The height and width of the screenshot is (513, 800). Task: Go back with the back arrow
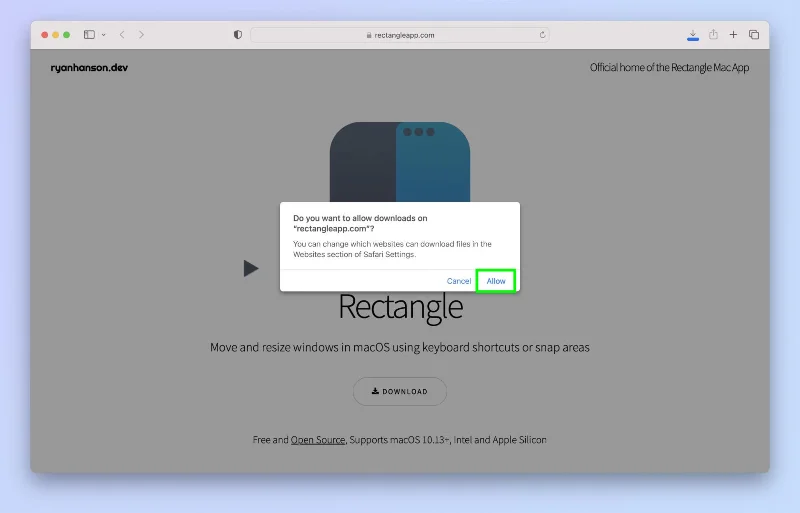click(x=122, y=35)
